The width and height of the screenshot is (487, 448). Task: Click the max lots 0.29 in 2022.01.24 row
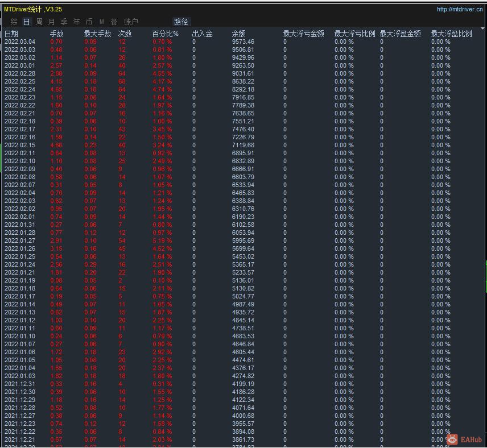[90, 264]
